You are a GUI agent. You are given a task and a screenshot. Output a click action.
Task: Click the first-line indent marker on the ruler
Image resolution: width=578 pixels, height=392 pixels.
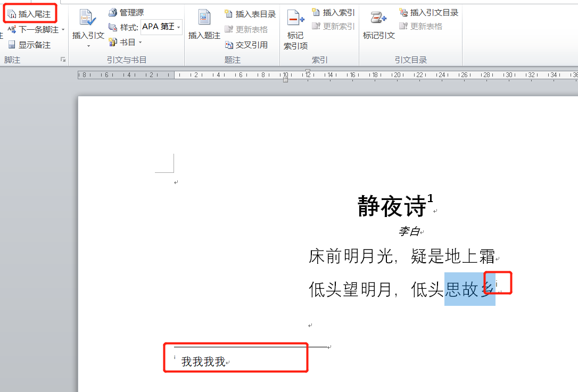(308, 71)
